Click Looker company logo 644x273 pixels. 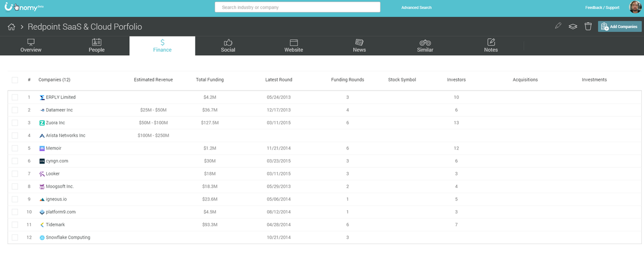[42, 174]
